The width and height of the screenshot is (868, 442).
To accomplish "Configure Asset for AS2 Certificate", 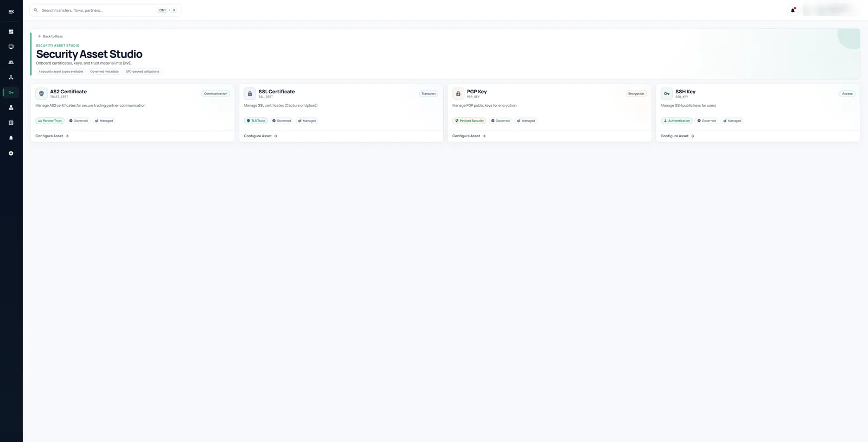I will point(52,136).
